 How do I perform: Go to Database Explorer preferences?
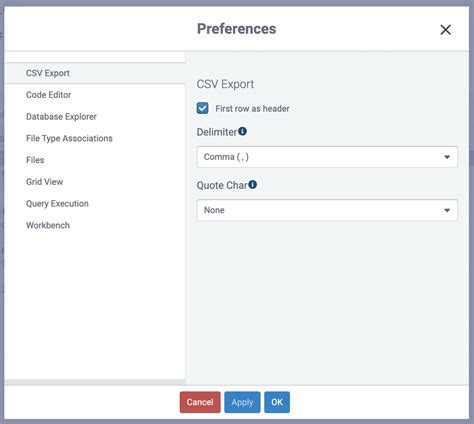pos(95,116)
